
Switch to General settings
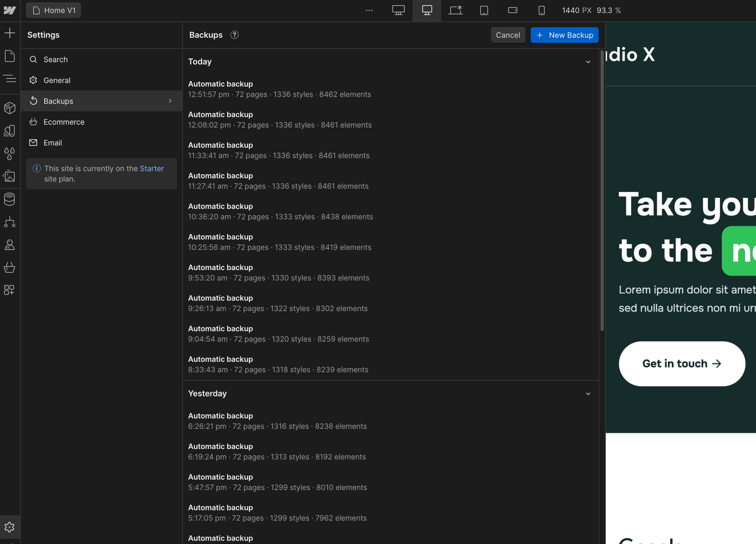pyautogui.click(x=57, y=80)
